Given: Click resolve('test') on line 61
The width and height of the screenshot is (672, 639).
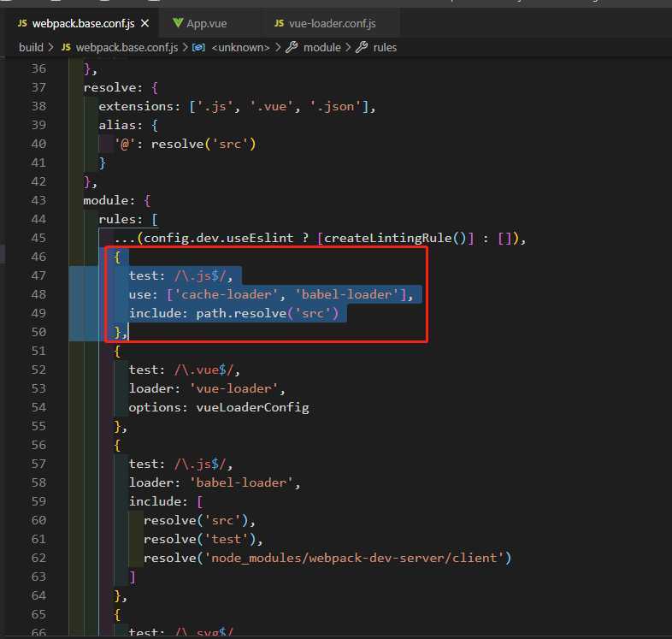Looking at the screenshot, I should coord(200,540).
